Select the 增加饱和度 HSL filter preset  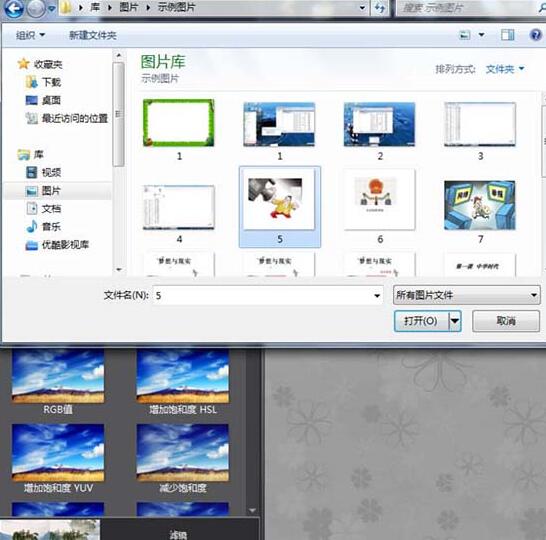pos(183,382)
